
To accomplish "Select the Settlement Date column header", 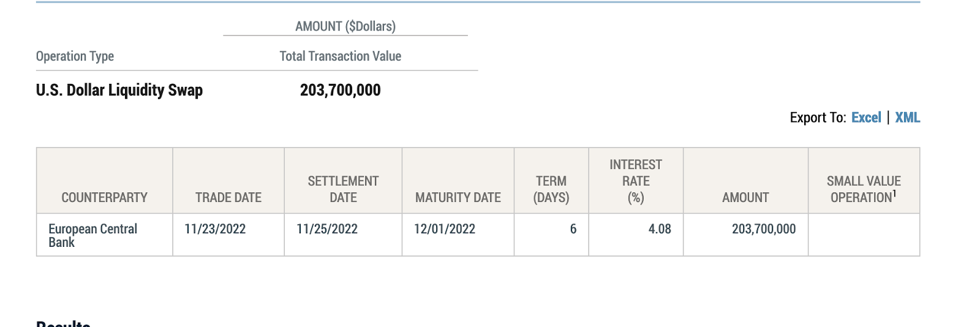I will point(343,189).
